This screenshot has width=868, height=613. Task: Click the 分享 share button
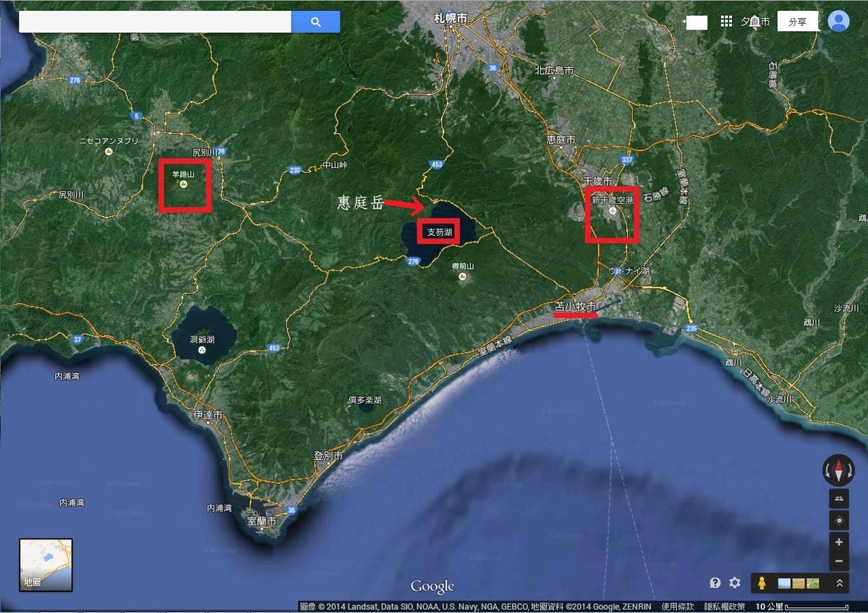(797, 22)
